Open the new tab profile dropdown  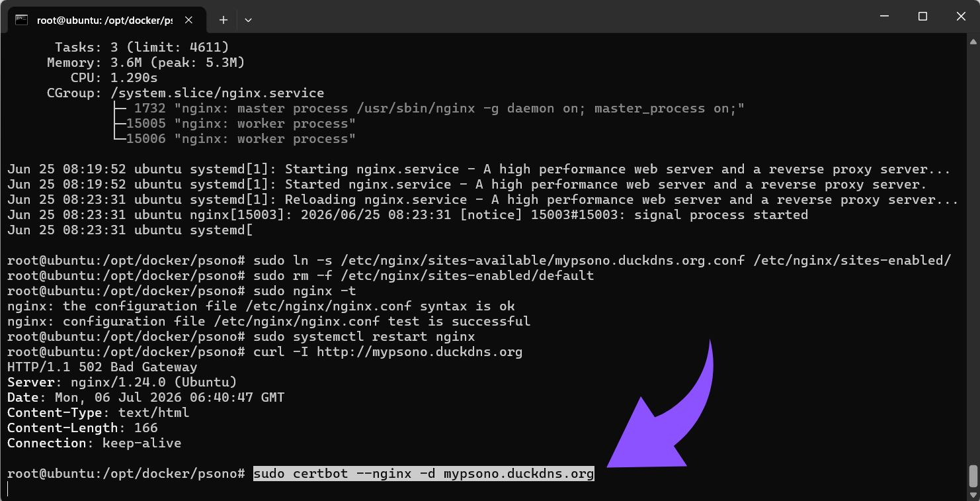click(x=248, y=20)
